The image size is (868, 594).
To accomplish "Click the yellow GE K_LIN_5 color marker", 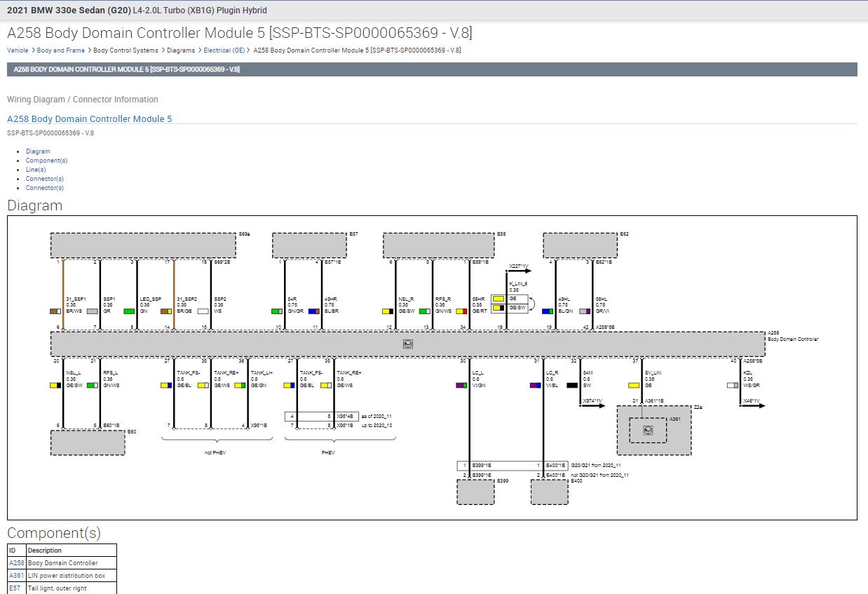I will [498, 299].
